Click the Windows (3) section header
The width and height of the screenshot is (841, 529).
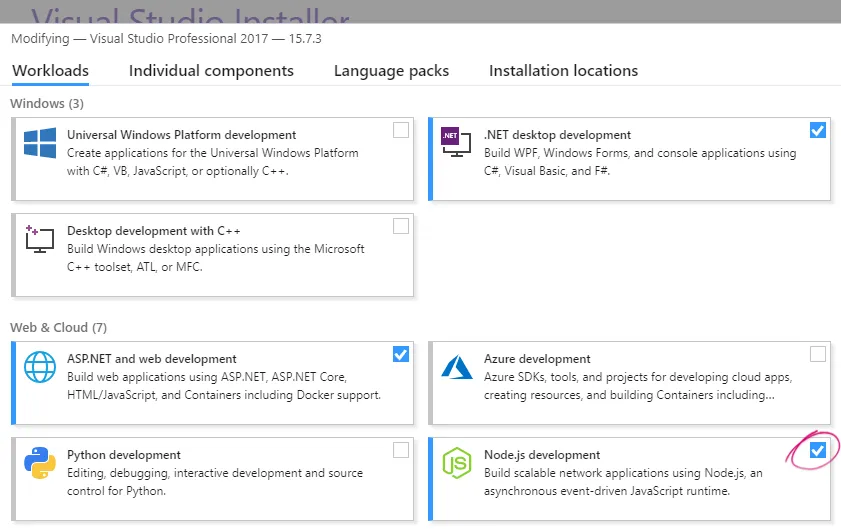(x=47, y=103)
